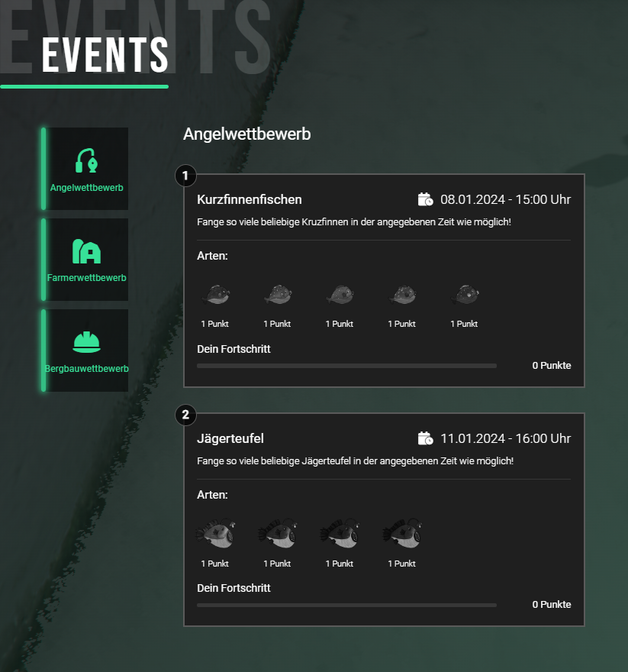
Task: Click the second Kurzfinnen fish icon
Action: tap(278, 294)
